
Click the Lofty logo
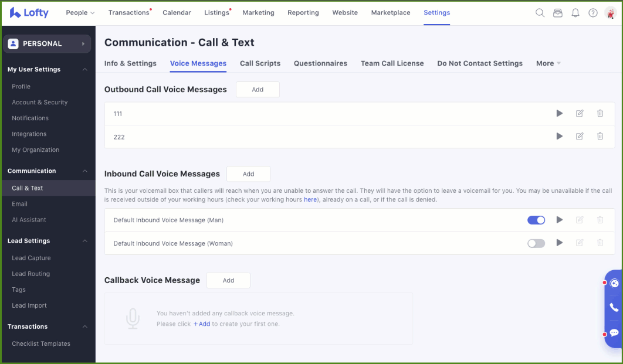pyautogui.click(x=29, y=13)
